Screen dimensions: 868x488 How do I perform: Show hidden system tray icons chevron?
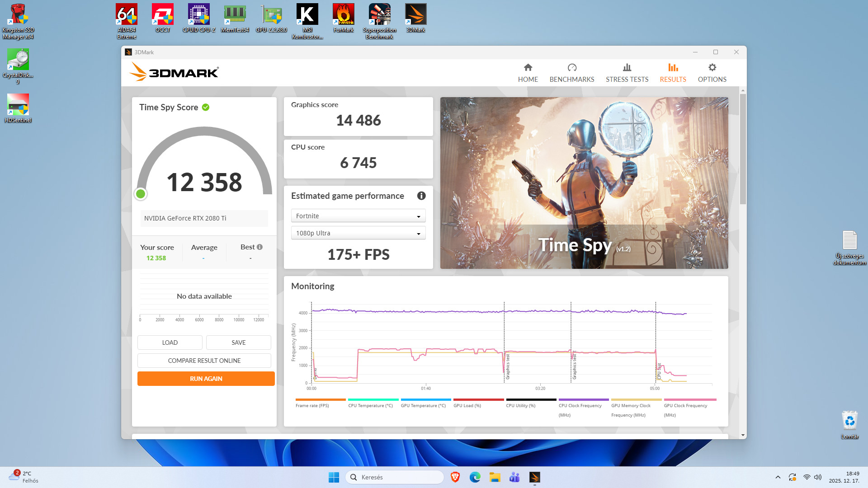point(778,477)
